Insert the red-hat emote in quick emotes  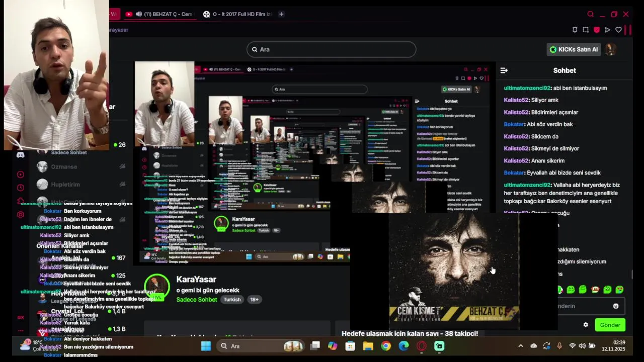[x=595, y=290]
